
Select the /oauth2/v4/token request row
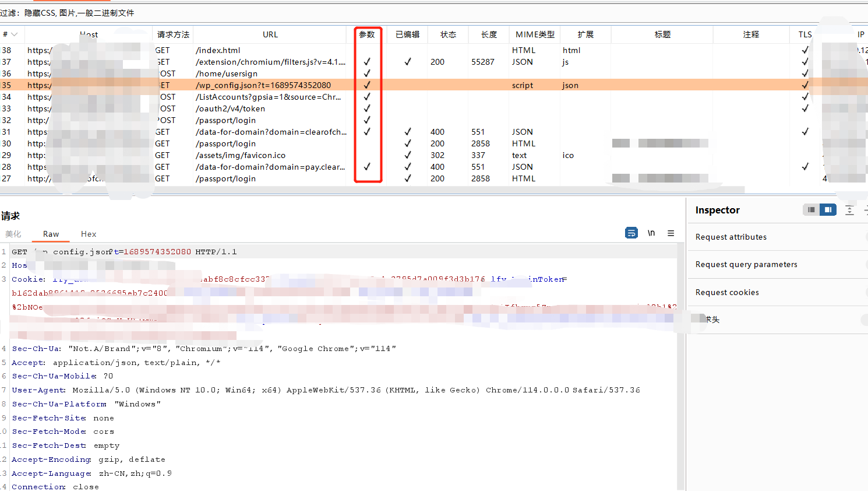click(x=434, y=108)
